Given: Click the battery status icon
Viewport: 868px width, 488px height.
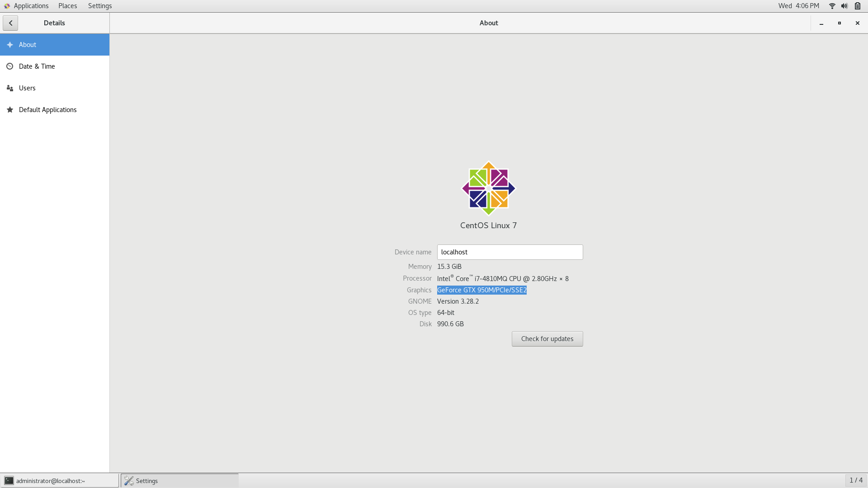Looking at the screenshot, I should pyautogui.click(x=858, y=6).
